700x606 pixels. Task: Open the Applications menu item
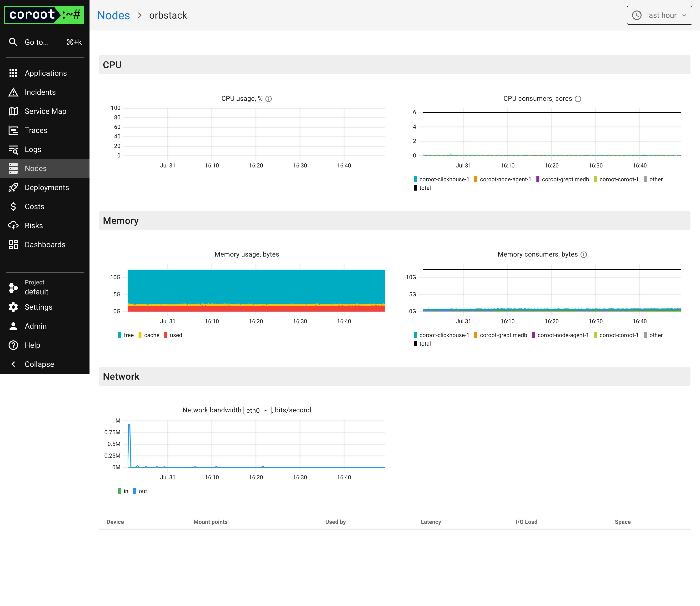coord(45,73)
